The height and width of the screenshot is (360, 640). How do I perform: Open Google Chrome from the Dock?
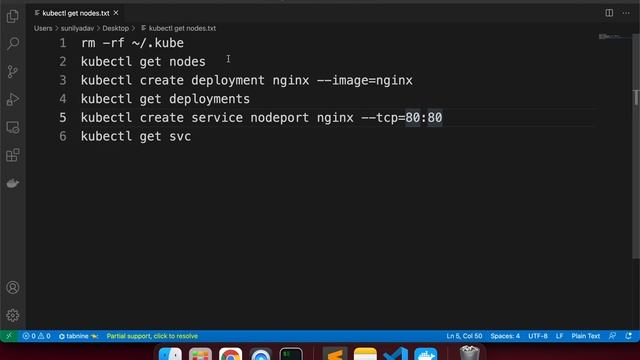(231, 353)
